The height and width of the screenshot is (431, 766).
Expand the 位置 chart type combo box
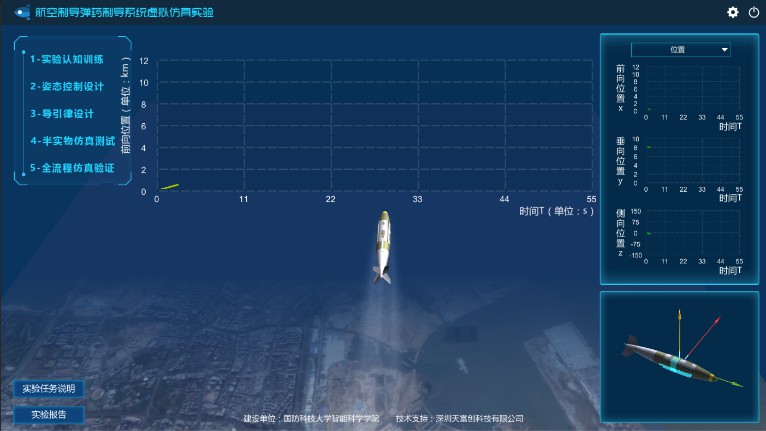681,49
